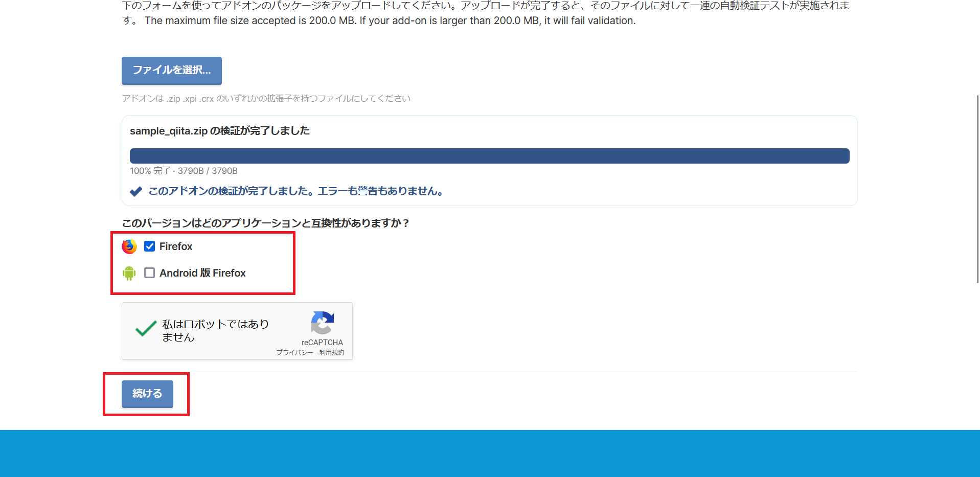Click the compatibility question heading text

click(266, 223)
